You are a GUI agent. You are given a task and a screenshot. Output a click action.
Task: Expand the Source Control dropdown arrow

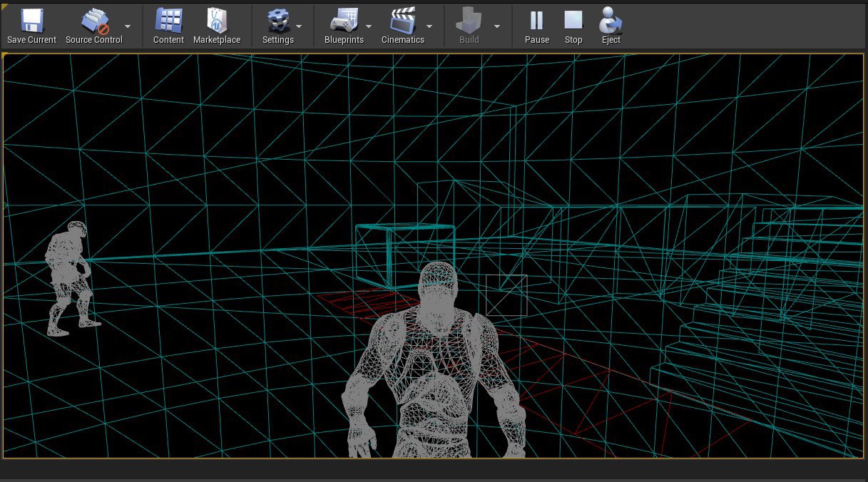point(127,26)
